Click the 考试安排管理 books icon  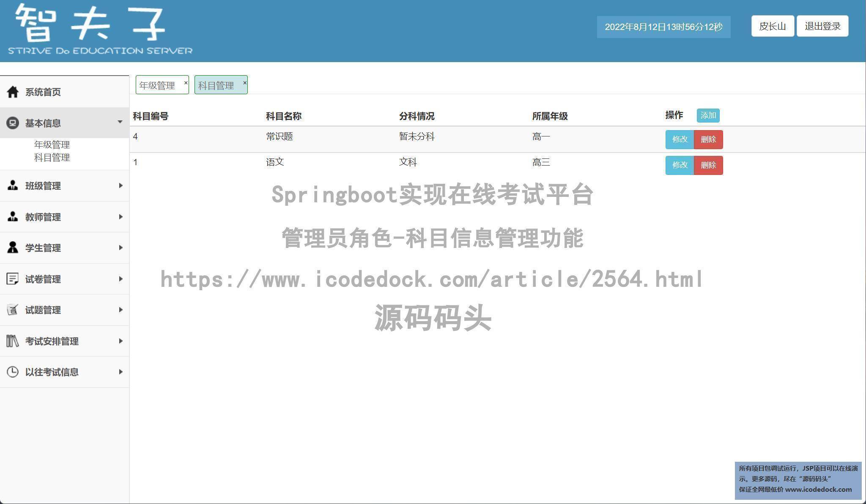13,341
